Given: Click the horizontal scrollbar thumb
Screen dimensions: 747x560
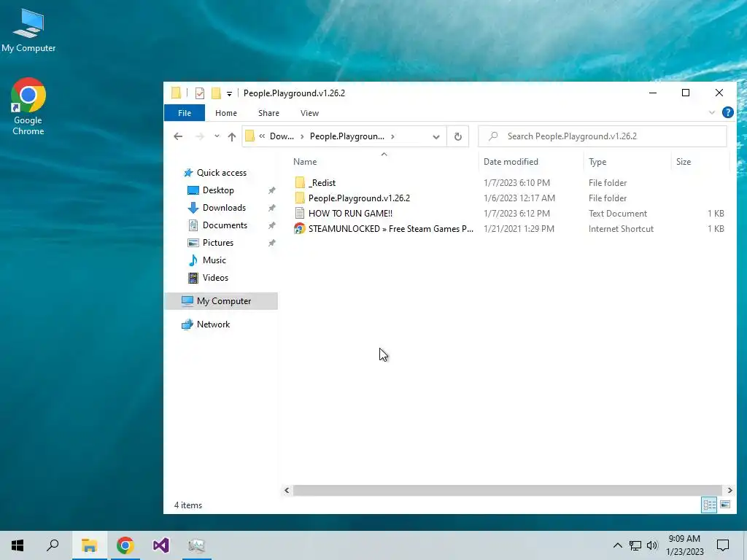Looking at the screenshot, I should coord(508,490).
